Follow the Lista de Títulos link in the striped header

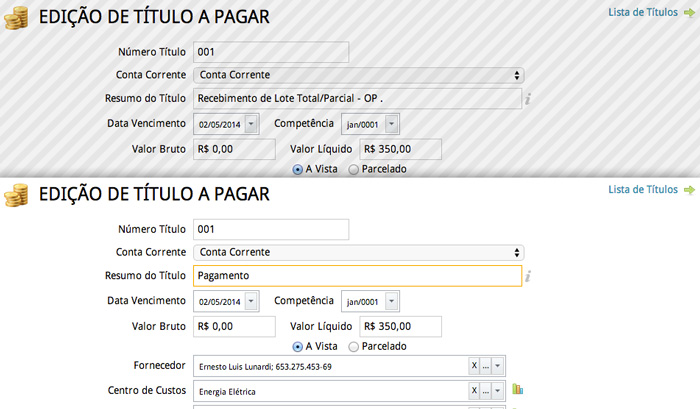coord(642,13)
